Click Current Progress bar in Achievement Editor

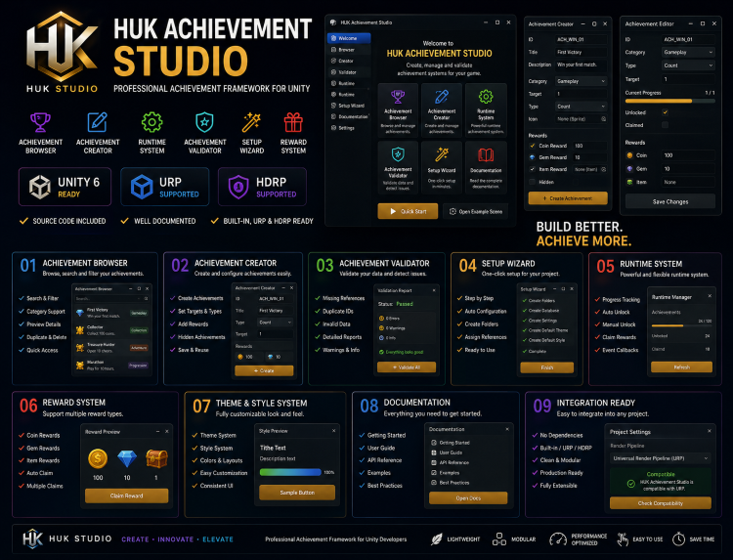tap(669, 101)
